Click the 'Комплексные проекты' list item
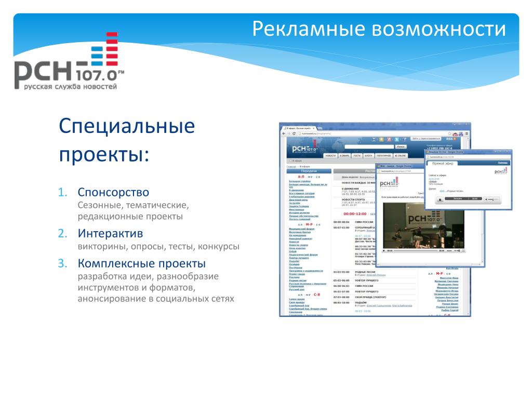 [x=141, y=263]
